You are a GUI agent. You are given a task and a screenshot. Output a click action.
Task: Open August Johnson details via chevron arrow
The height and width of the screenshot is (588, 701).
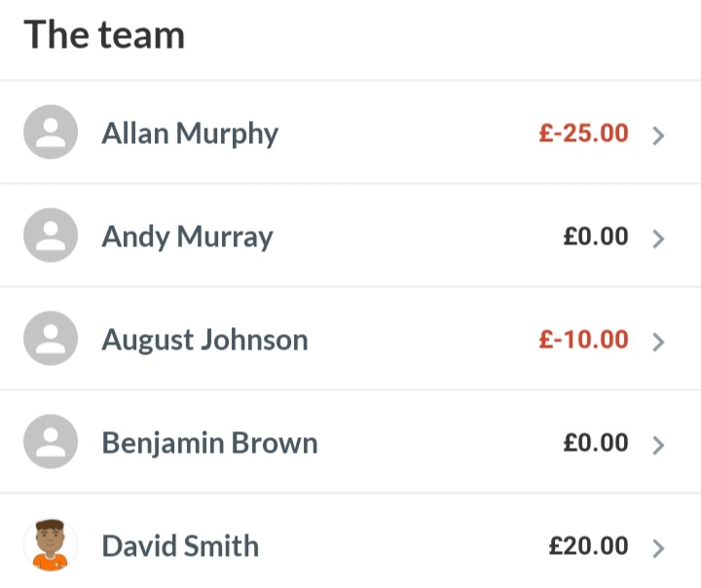(x=658, y=342)
